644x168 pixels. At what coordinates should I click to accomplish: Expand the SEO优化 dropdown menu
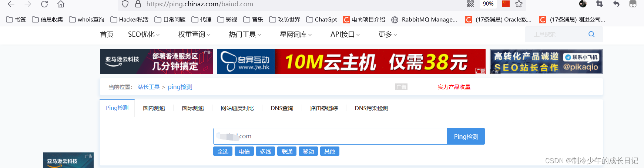tap(144, 34)
